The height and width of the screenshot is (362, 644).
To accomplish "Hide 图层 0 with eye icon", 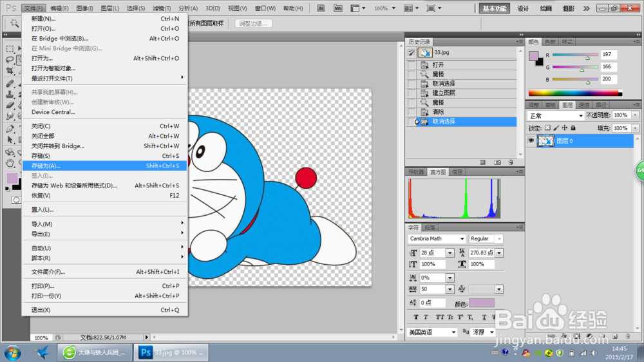I will [x=531, y=141].
